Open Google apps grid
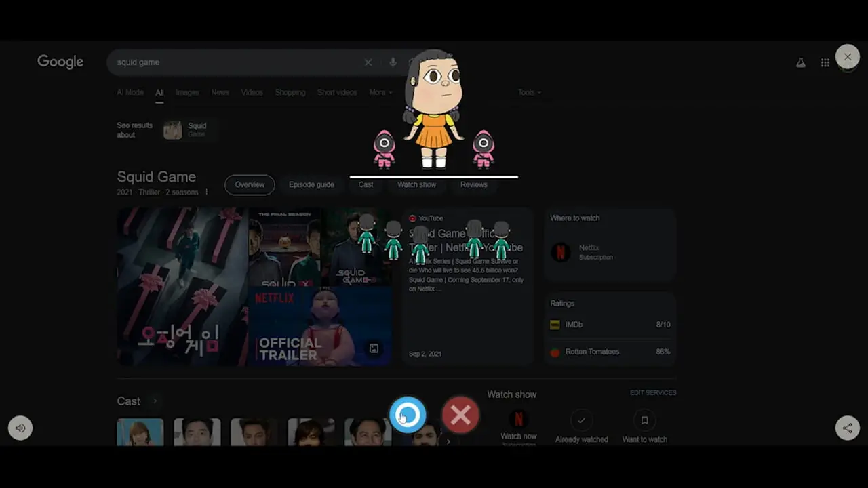This screenshot has width=868, height=488. tap(825, 62)
